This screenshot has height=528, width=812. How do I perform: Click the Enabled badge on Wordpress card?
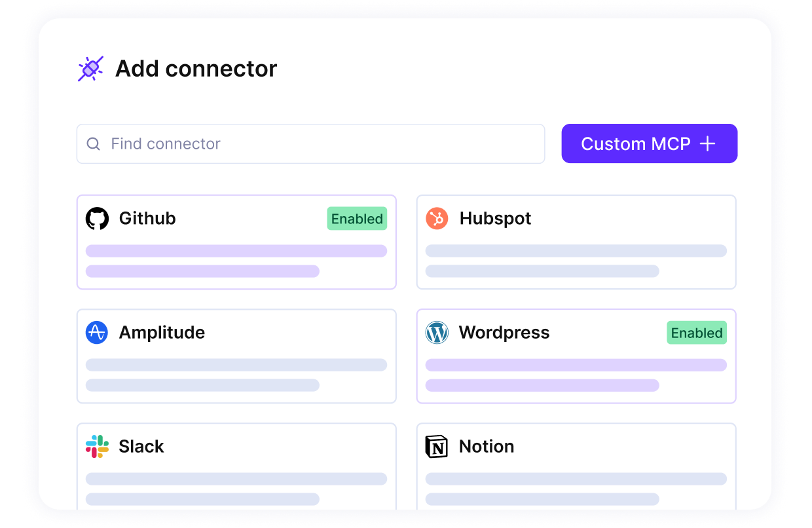click(697, 333)
